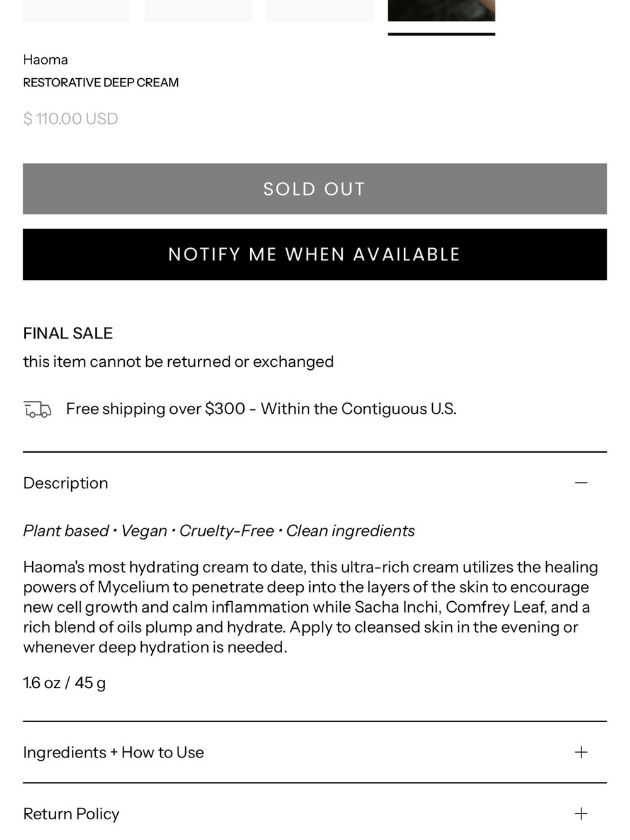The height and width of the screenshot is (840, 630).
Task: Click the free shipping over $300 notice
Action: tap(261, 409)
